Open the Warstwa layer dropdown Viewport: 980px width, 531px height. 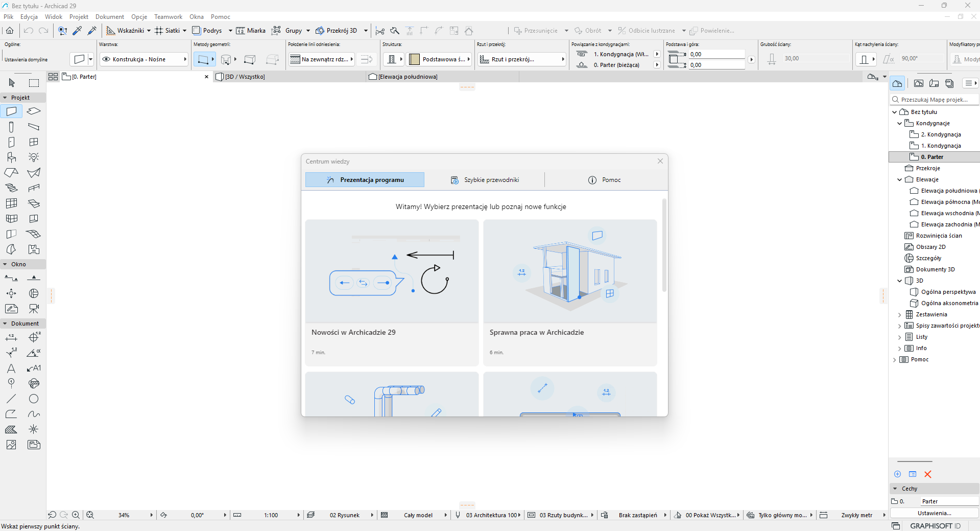144,59
